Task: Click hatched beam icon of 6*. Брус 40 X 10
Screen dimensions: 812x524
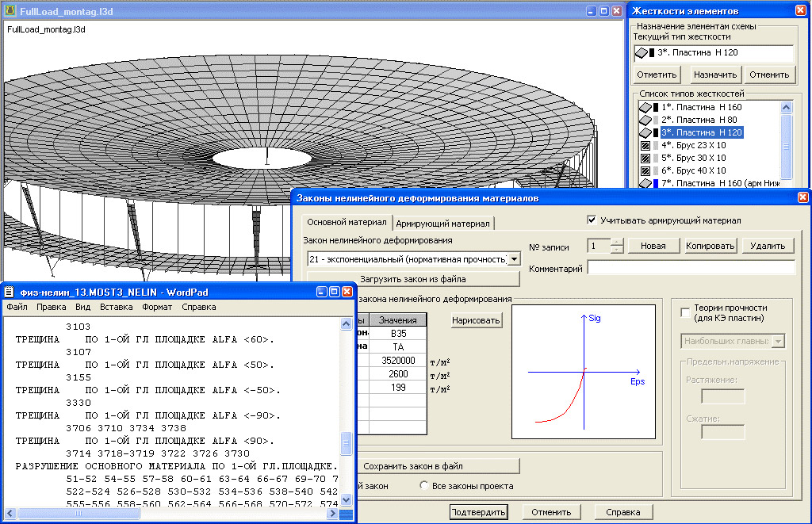Action: [645, 170]
